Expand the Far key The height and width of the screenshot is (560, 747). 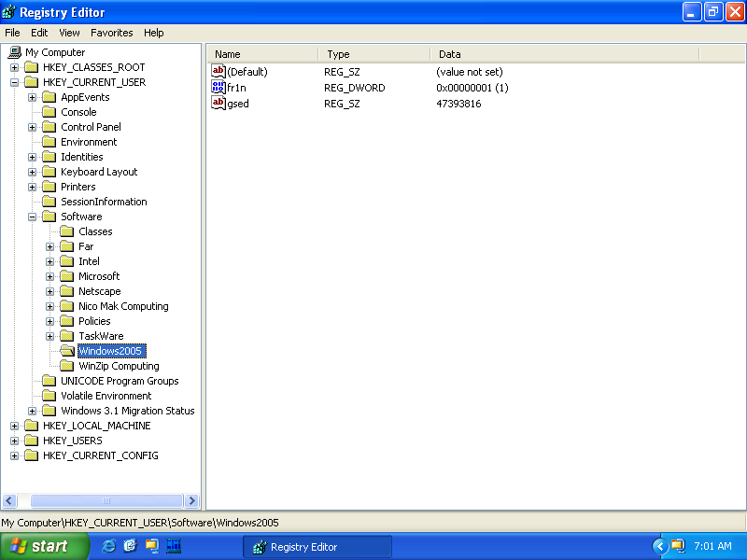tap(49, 246)
